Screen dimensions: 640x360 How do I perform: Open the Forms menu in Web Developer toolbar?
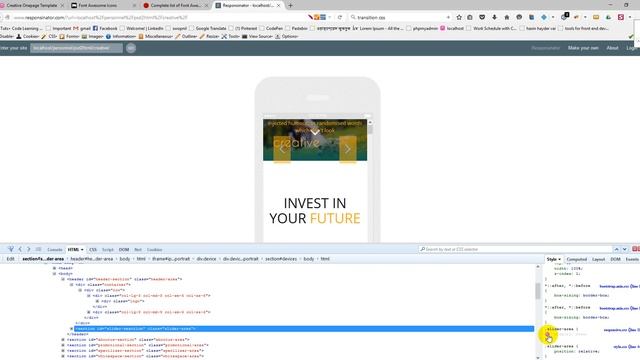tap(69, 36)
